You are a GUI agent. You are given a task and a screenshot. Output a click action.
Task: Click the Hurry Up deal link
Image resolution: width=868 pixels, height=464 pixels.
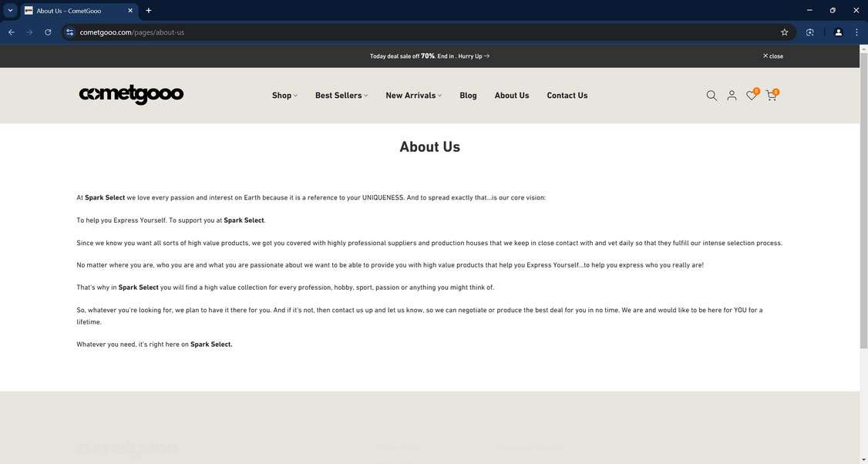pos(474,56)
